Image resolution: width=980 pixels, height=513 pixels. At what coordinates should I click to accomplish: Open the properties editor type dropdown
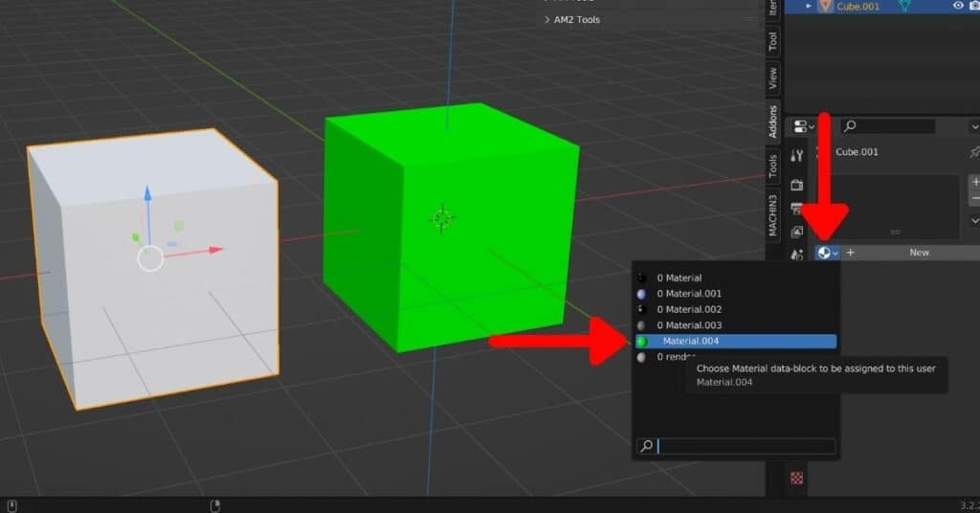point(804,126)
